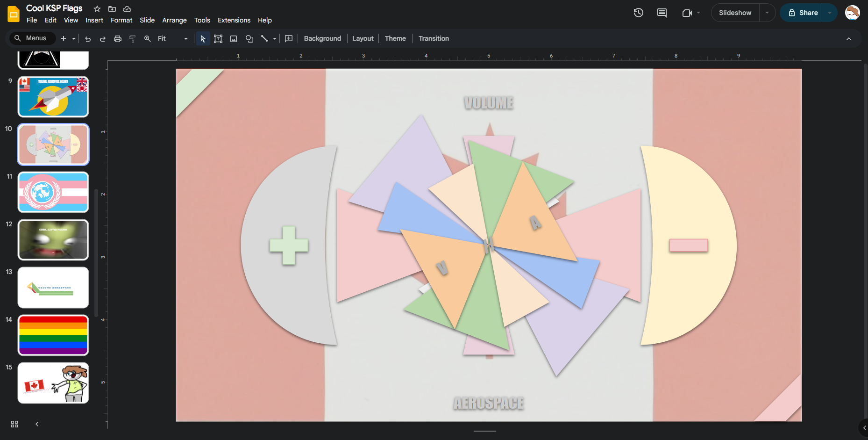Open Share options dropdown arrow

(830, 13)
